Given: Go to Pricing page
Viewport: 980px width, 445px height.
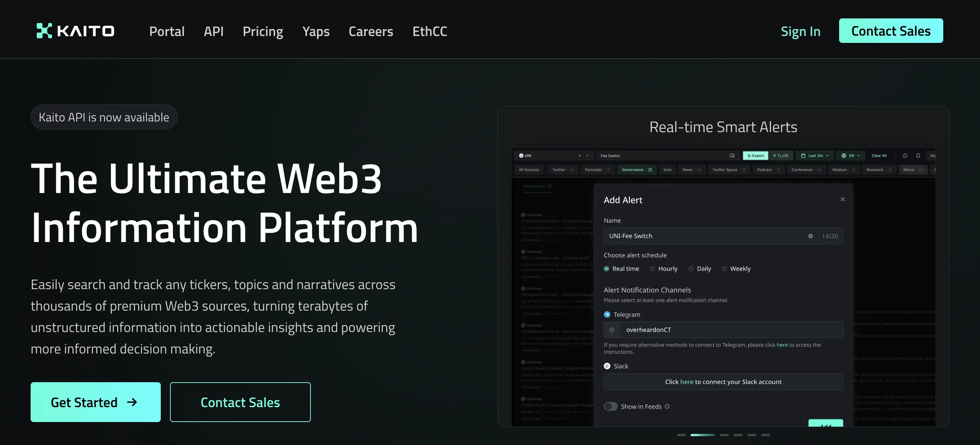Looking at the screenshot, I should [x=263, y=31].
